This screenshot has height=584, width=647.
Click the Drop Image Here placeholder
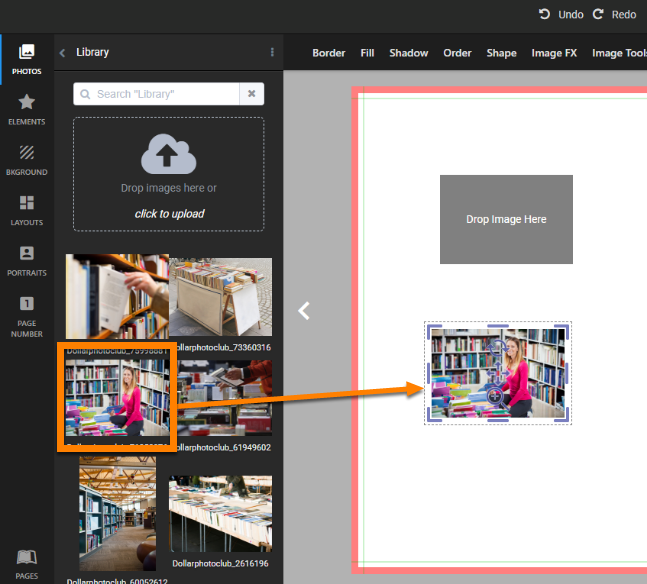coord(506,219)
